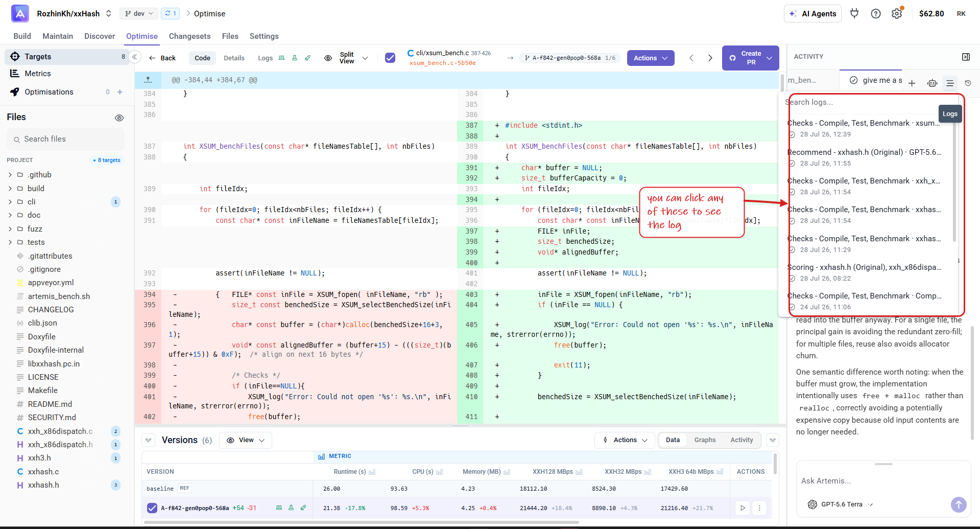
Task: Select Metrics in sidebar
Action: click(38, 74)
